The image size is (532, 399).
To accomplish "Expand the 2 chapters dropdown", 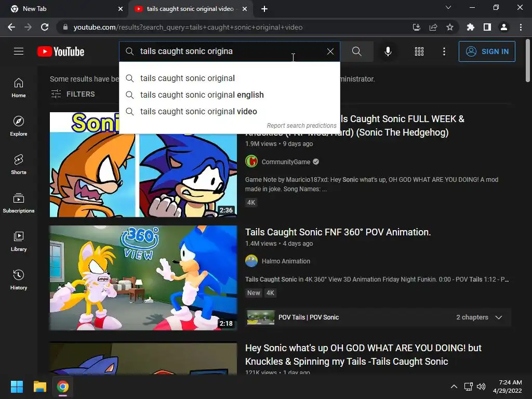I will 479,317.
